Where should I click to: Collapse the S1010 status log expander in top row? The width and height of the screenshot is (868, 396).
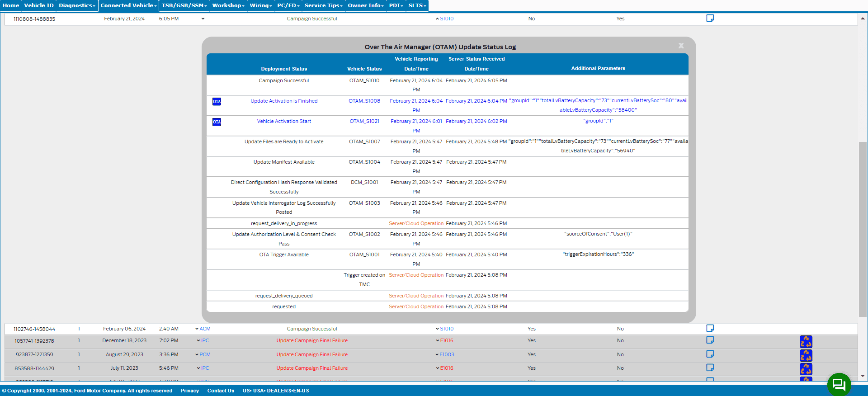[x=437, y=19]
